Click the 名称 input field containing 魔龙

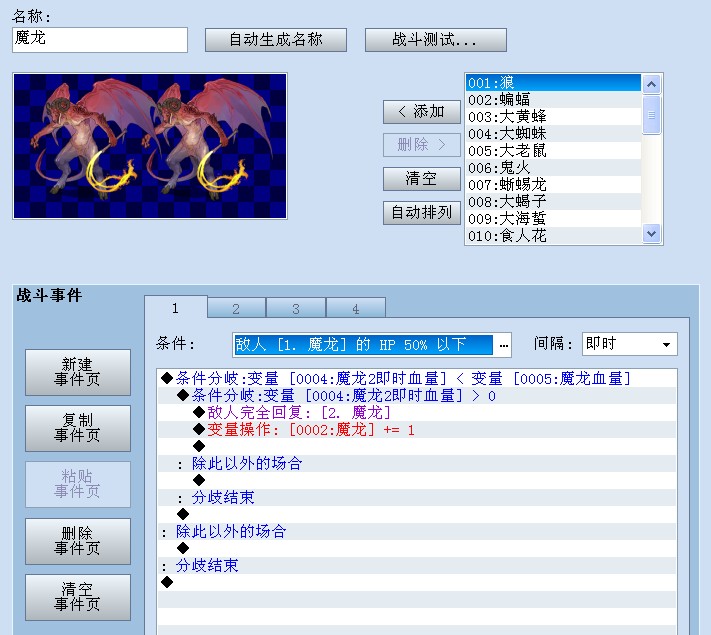[100, 40]
